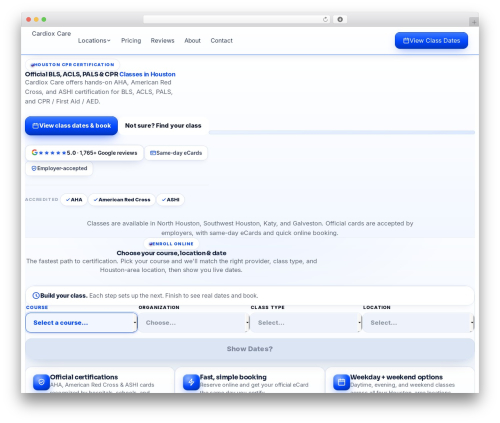Click the new tab plus icon
Image resolution: width=500 pixels, height=423 pixels.
(474, 22)
